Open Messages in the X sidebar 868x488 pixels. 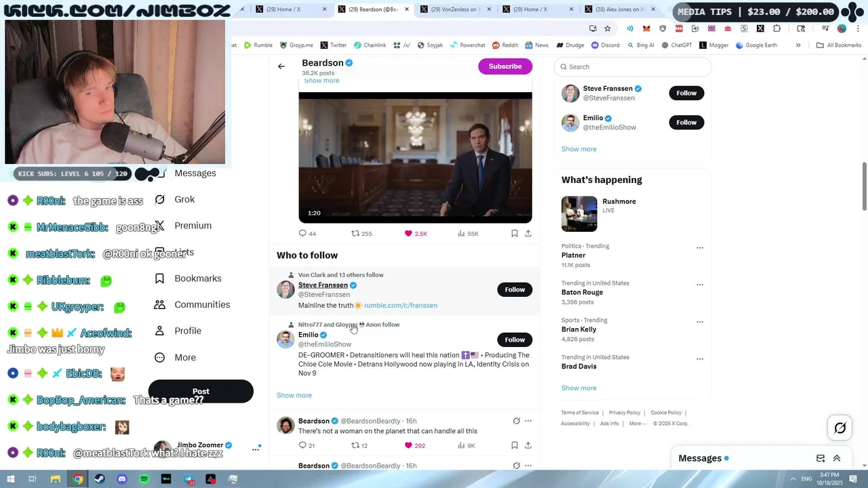195,173
